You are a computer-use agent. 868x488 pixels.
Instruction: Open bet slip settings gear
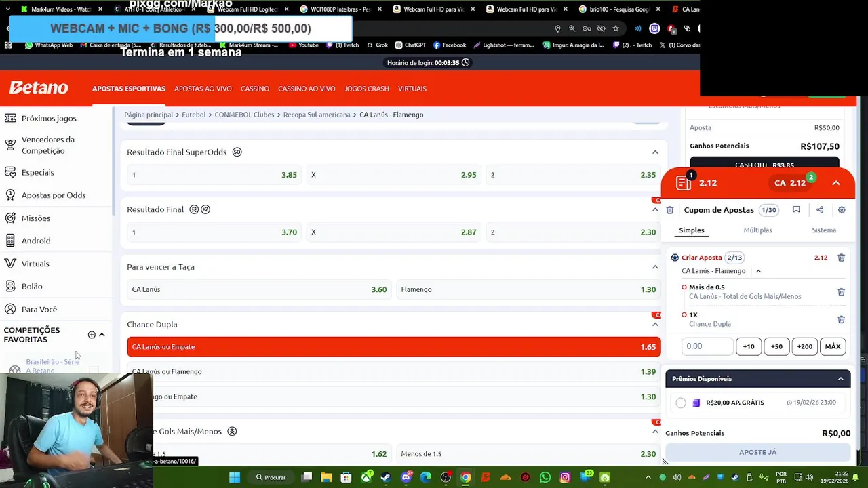pyautogui.click(x=842, y=210)
